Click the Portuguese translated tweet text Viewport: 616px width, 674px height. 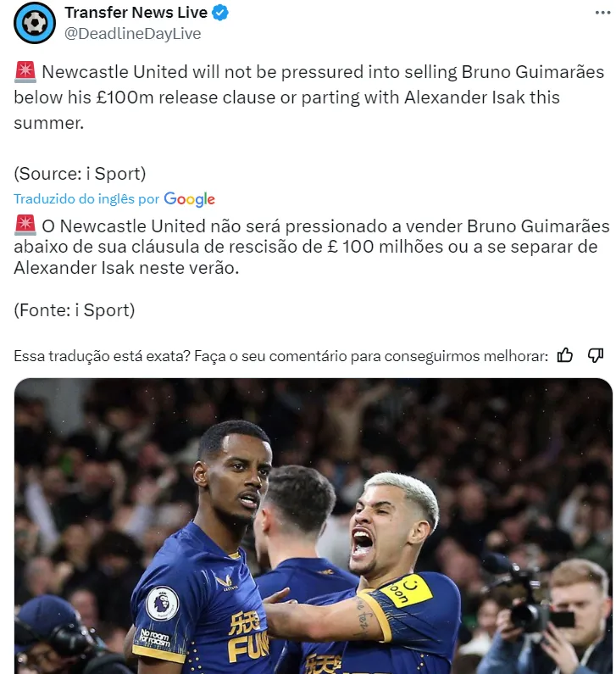[312, 247]
